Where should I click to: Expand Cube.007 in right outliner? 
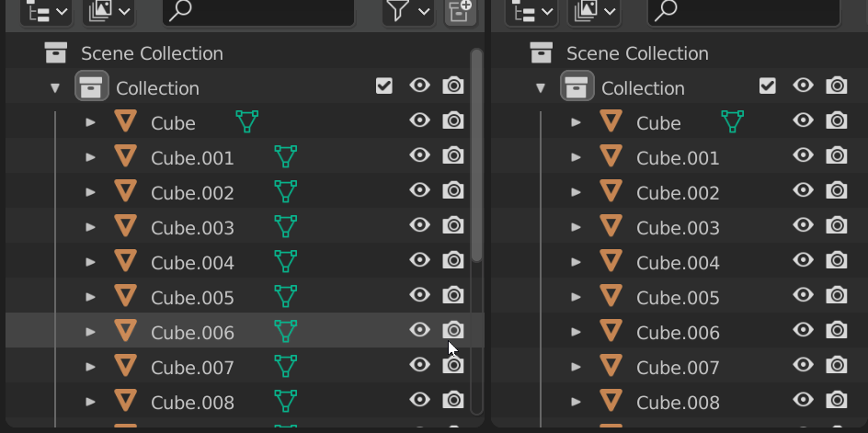click(576, 367)
